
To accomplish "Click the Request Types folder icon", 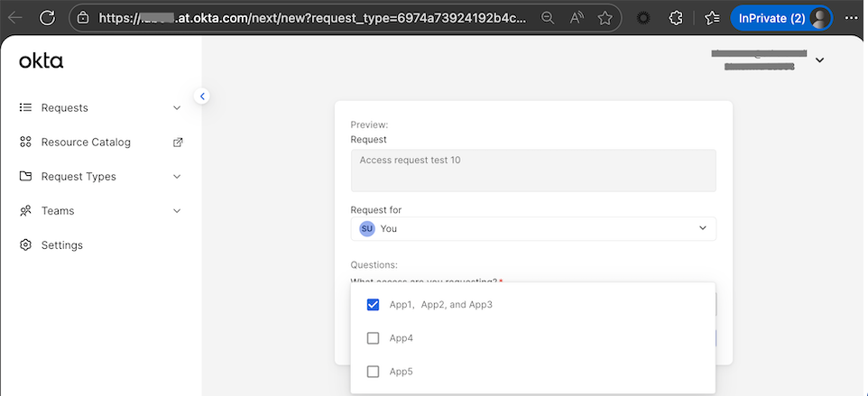I will (x=25, y=177).
